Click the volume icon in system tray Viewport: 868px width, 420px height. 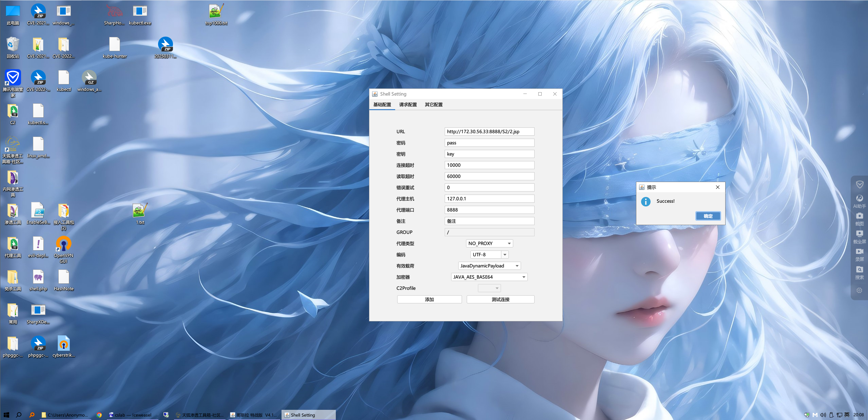(823, 415)
